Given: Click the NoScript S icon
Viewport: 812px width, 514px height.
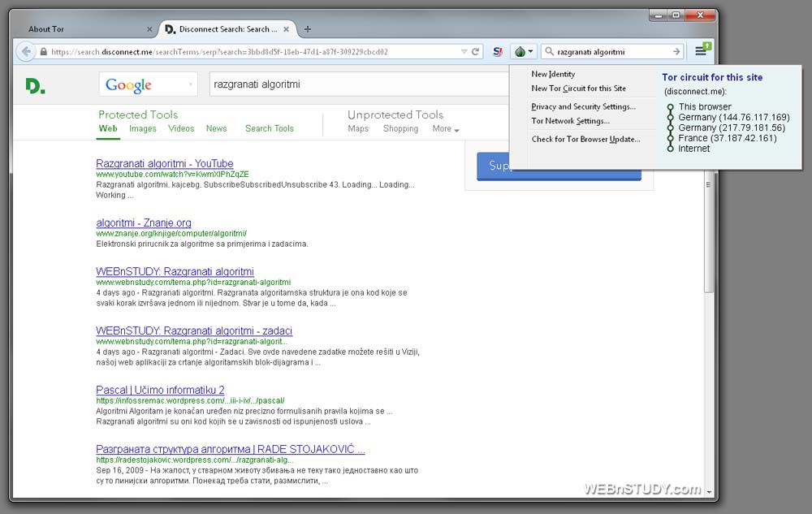Looking at the screenshot, I should tap(498, 52).
